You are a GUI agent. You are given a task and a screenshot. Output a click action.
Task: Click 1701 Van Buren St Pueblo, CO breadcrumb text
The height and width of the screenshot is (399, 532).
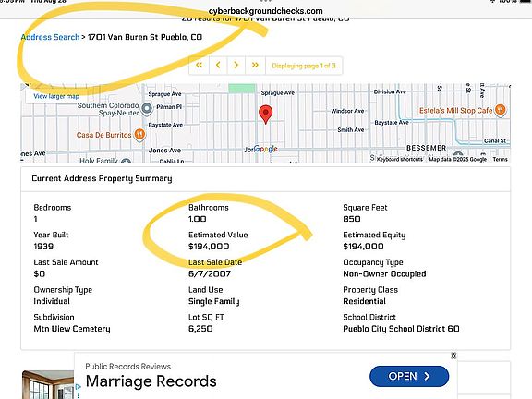pos(145,37)
